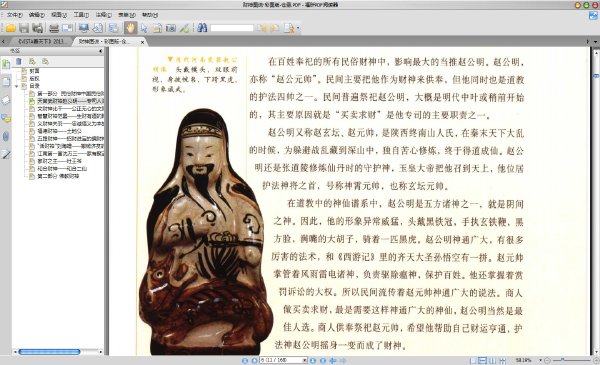This screenshot has height=365, width=600.
Task: Select the arrow selection tool
Action: (x=144, y=28)
